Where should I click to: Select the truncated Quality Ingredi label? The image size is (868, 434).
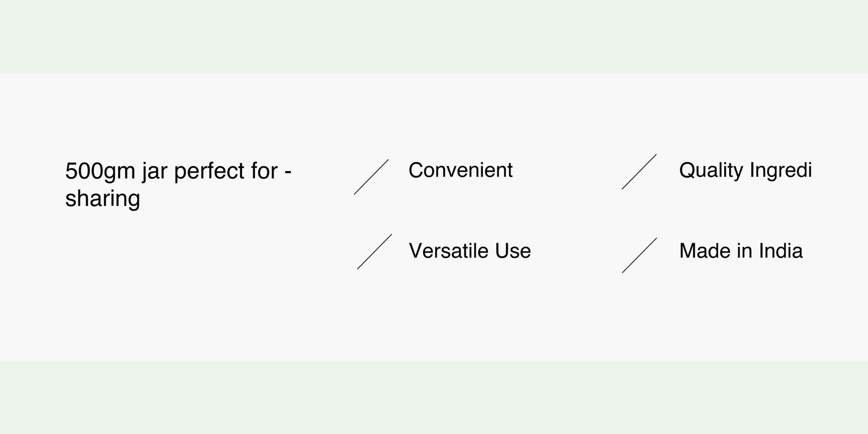tap(745, 170)
